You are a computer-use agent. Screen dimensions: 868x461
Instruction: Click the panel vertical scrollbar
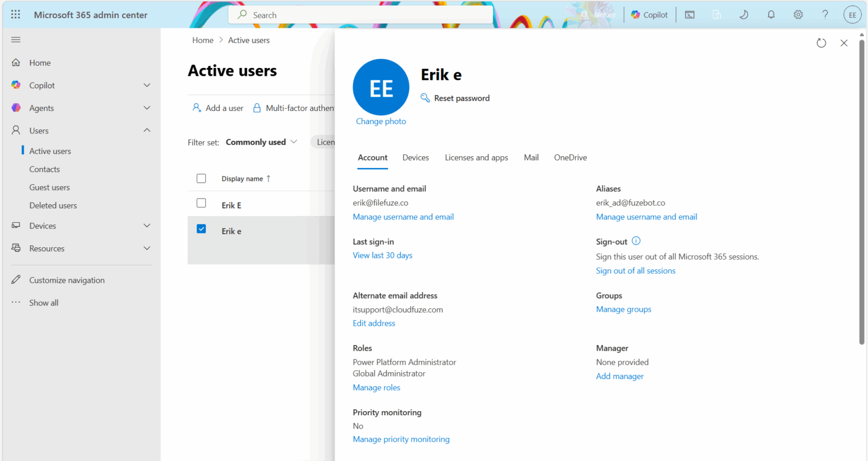[x=862, y=191]
